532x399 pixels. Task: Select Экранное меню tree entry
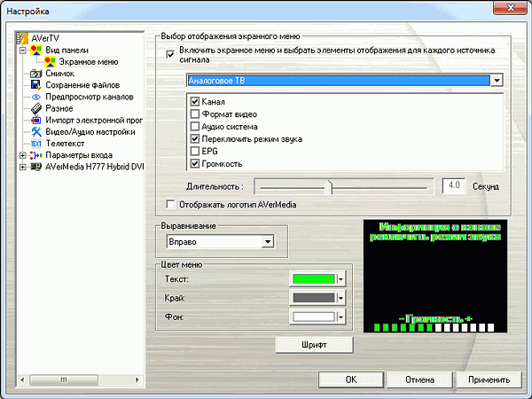tap(89, 62)
